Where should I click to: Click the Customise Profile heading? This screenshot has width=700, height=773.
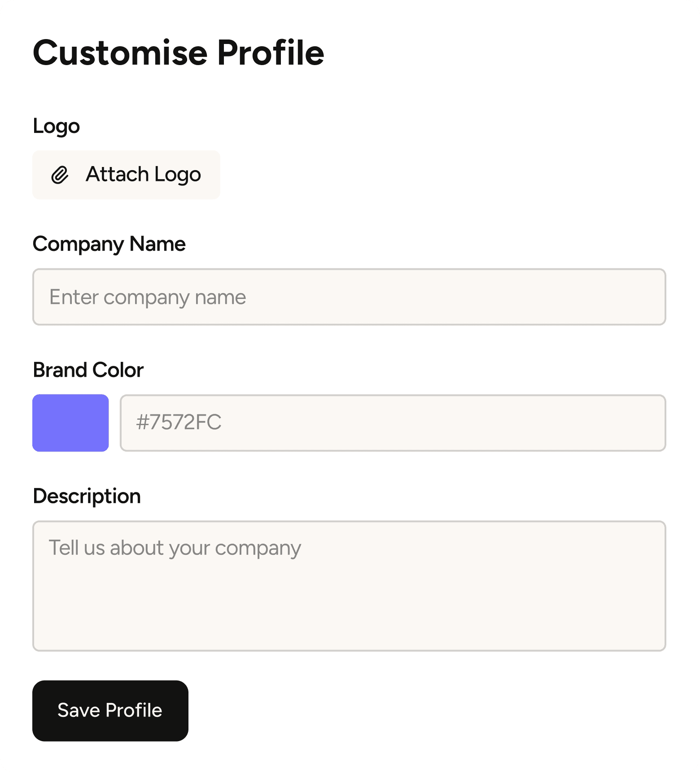178,53
